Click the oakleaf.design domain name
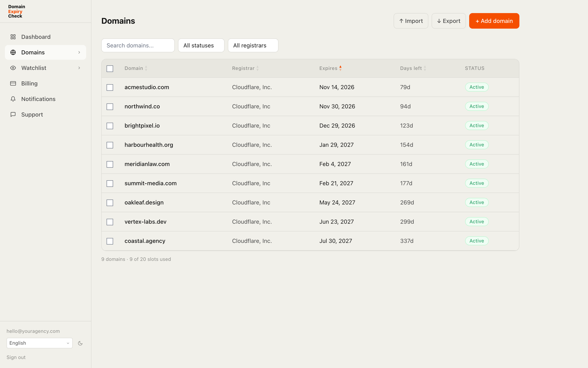 pos(144,202)
